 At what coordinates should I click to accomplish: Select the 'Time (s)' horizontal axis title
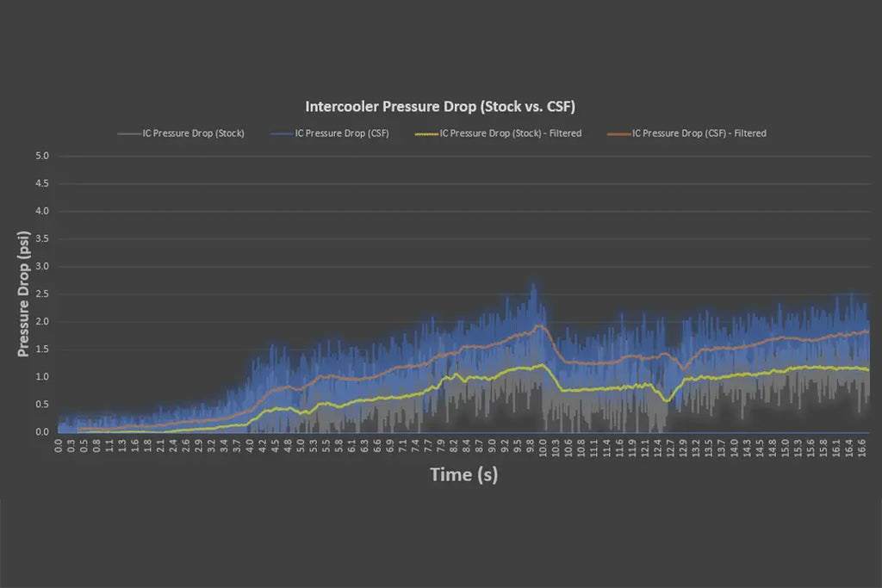463,474
